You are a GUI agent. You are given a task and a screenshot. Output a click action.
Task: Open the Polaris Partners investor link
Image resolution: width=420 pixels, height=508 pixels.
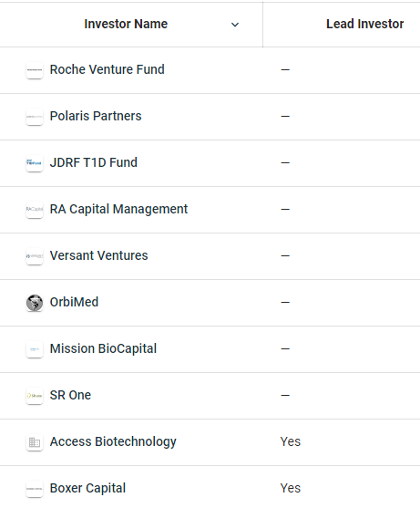pyautogui.click(x=96, y=117)
